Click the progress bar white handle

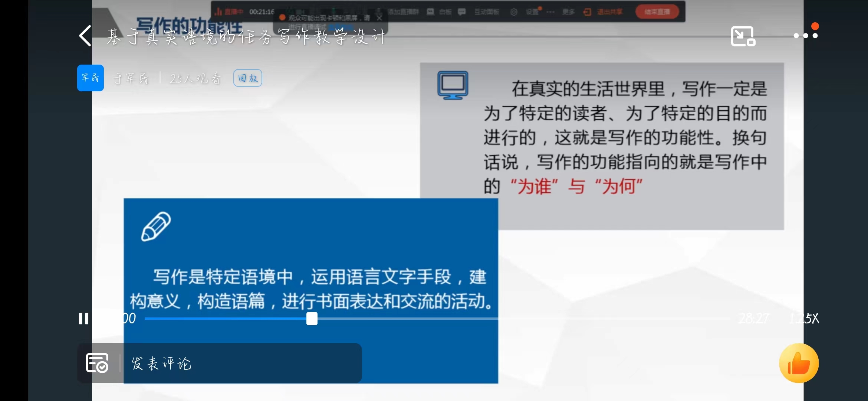click(312, 319)
